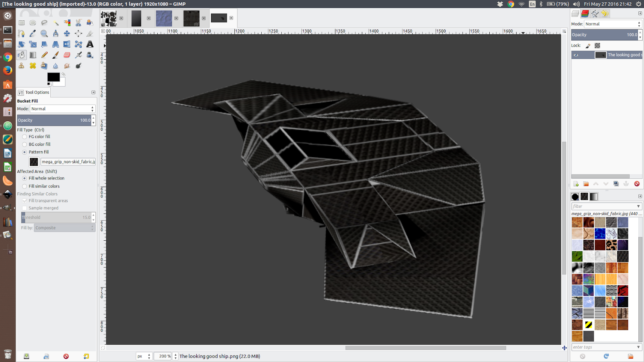Image resolution: width=644 pixels, height=362 pixels.
Task: Enable the Fill similar colors option
Action: pyautogui.click(x=25, y=186)
